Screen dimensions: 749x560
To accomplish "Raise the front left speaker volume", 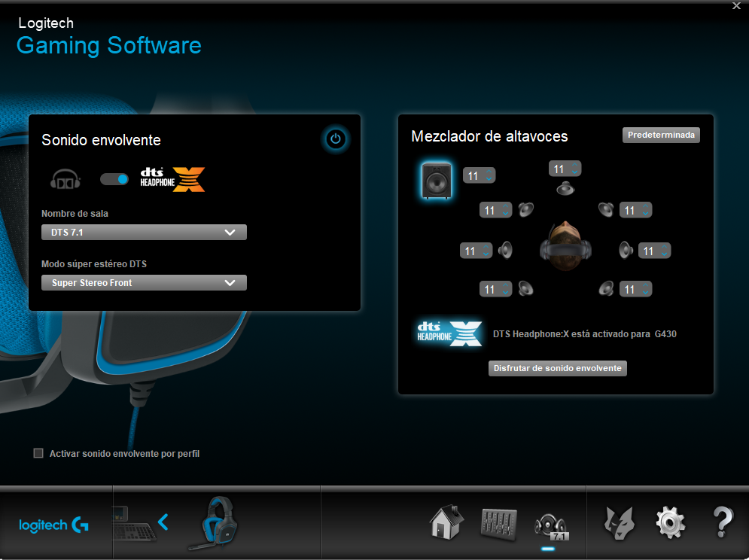I will coord(505,206).
